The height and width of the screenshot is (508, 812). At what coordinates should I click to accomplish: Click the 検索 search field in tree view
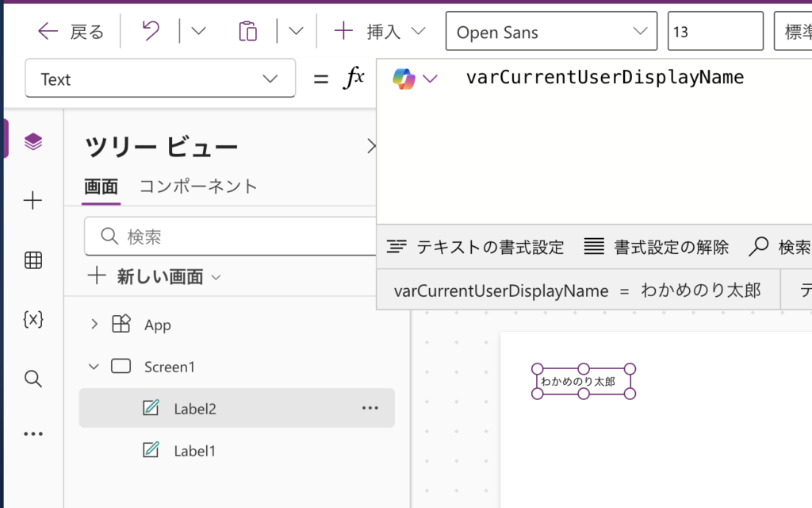[x=238, y=237]
